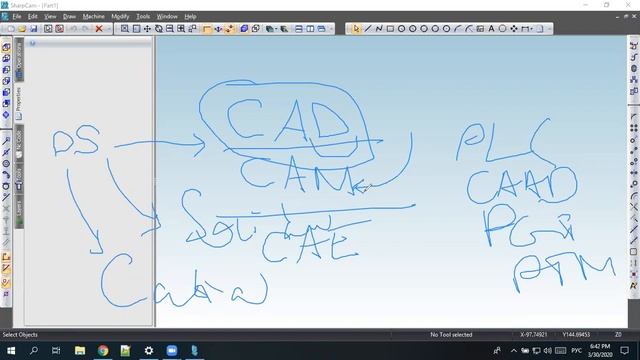Open Windows Settings gear in taskbar
Screen dimensions: 640x360
(x=149, y=351)
